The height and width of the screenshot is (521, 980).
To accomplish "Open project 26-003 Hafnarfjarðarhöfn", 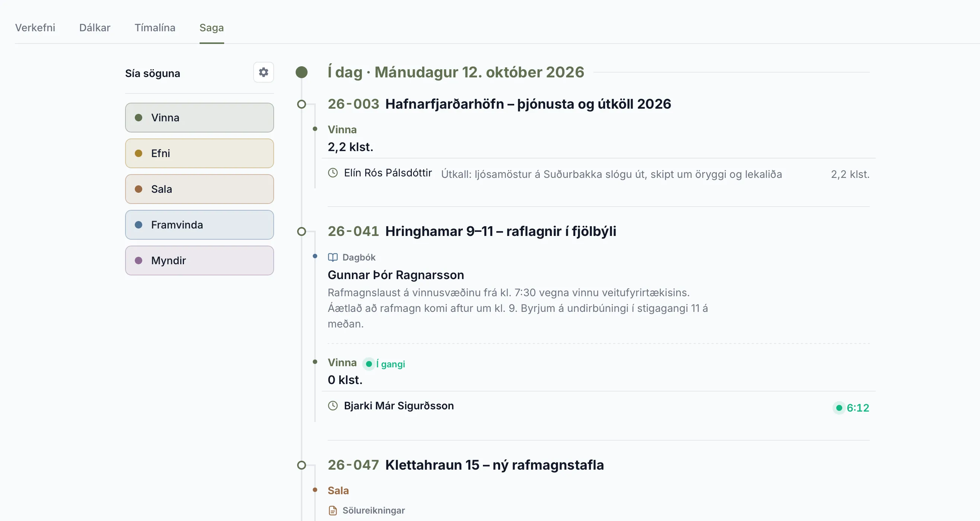I will pyautogui.click(x=500, y=104).
